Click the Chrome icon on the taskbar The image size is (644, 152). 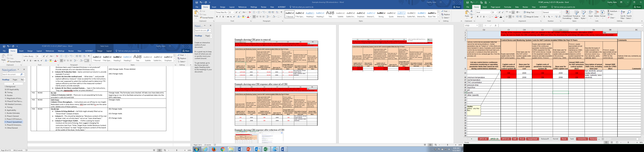click(223, 149)
